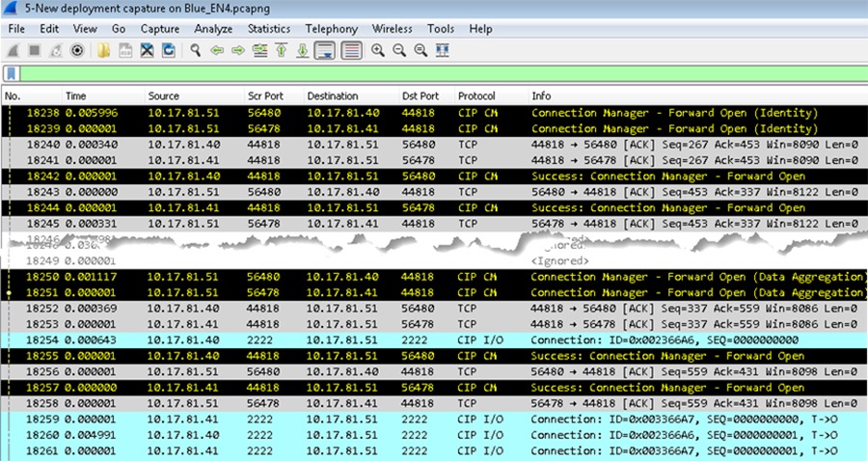This screenshot has height=461, width=868.
Task: Sort by the No. column header
Action: 31,95
